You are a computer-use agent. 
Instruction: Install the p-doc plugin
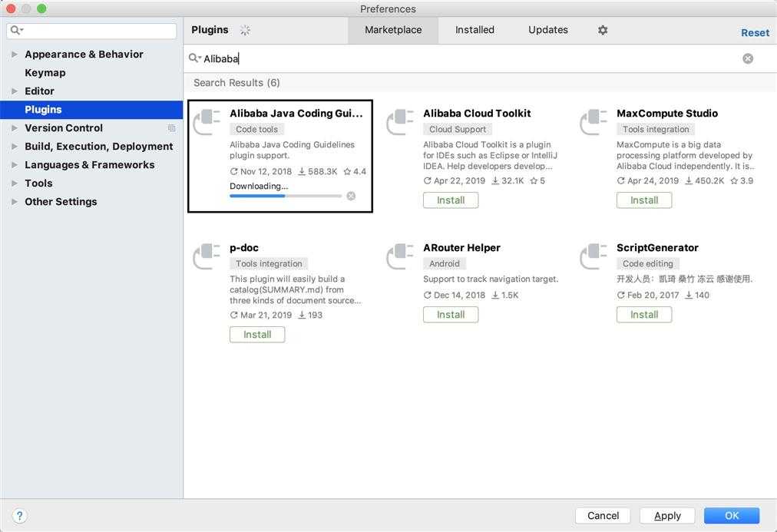pos(257,335)
